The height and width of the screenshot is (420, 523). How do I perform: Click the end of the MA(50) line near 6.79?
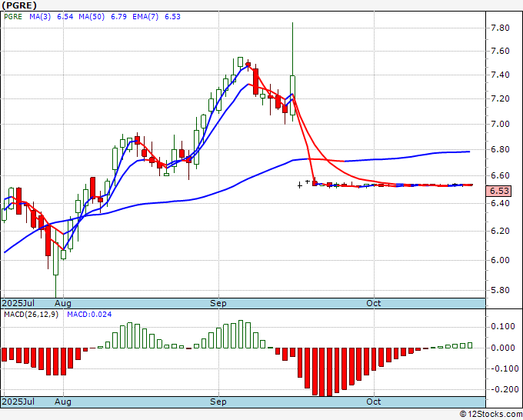click(x=468, y=152)
